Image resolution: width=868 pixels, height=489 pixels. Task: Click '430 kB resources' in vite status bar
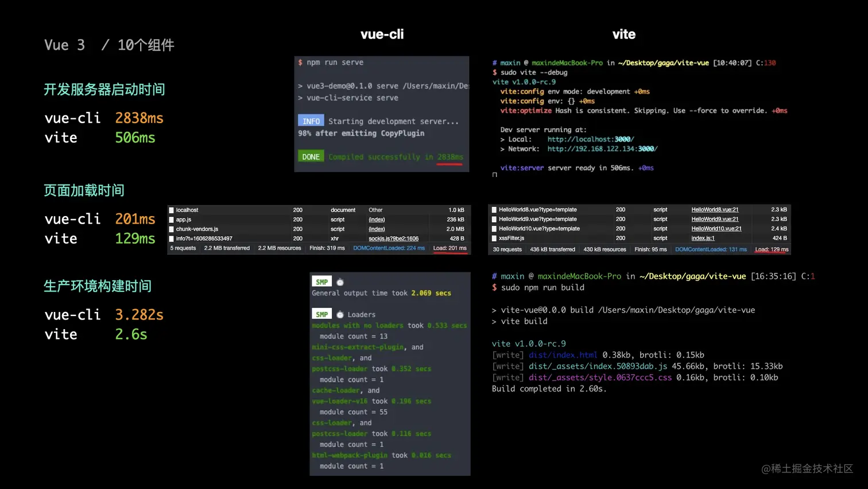(x=604, y=249)
